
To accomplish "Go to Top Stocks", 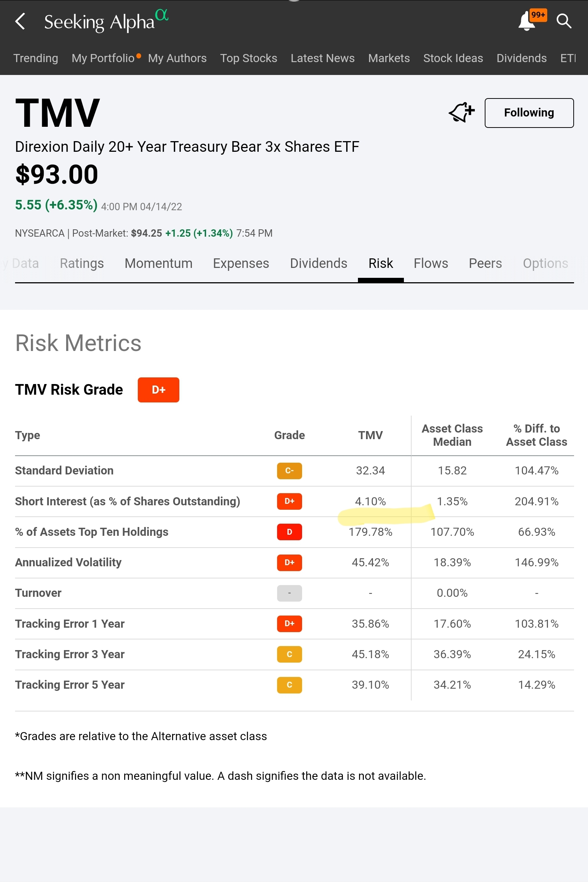I will pyautogui.click(x=248, y=58).
